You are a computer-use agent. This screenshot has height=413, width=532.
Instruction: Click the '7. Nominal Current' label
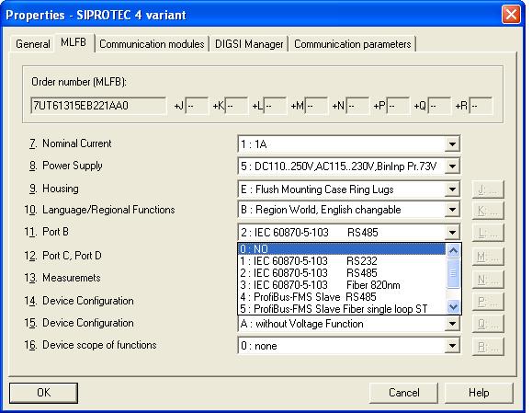(x=70, y=143)
